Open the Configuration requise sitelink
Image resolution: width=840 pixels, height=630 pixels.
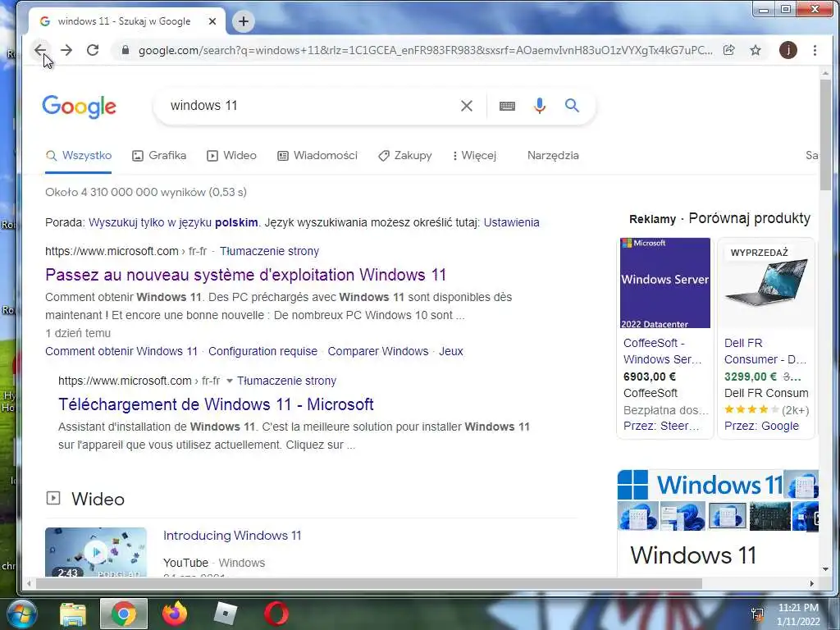[x=262, y=351]
